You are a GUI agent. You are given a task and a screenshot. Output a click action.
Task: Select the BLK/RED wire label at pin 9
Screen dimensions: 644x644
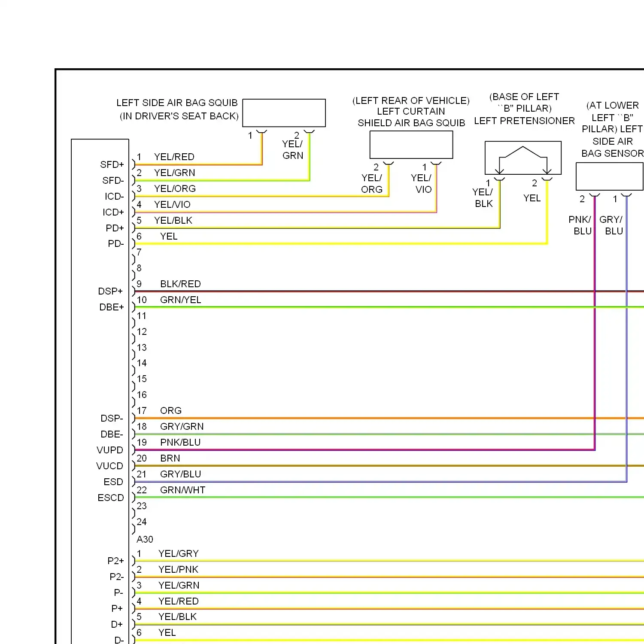pyautogui.click(x=180, y=284)
